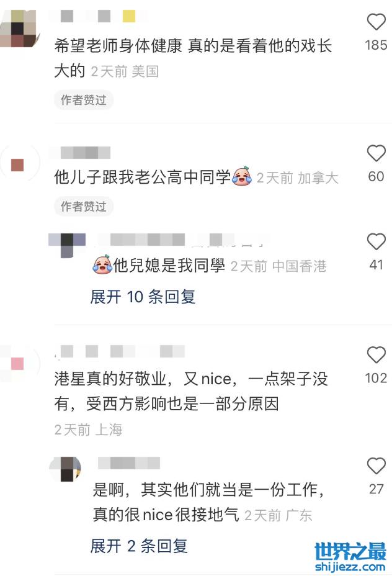Expand 展开 2 条回复 replies
Screen dimensions: 392x576
(x=139, y=546)
